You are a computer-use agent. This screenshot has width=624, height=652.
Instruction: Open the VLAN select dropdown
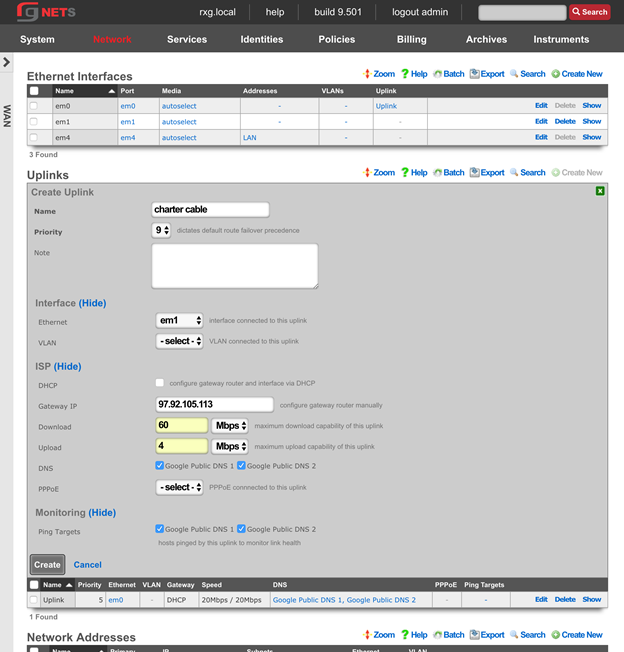(x=180, y=341)
